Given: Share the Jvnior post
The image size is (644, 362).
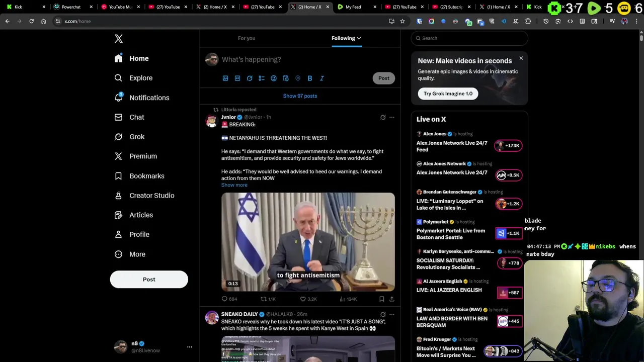Looking at the screenshot, I should point(392,299).
